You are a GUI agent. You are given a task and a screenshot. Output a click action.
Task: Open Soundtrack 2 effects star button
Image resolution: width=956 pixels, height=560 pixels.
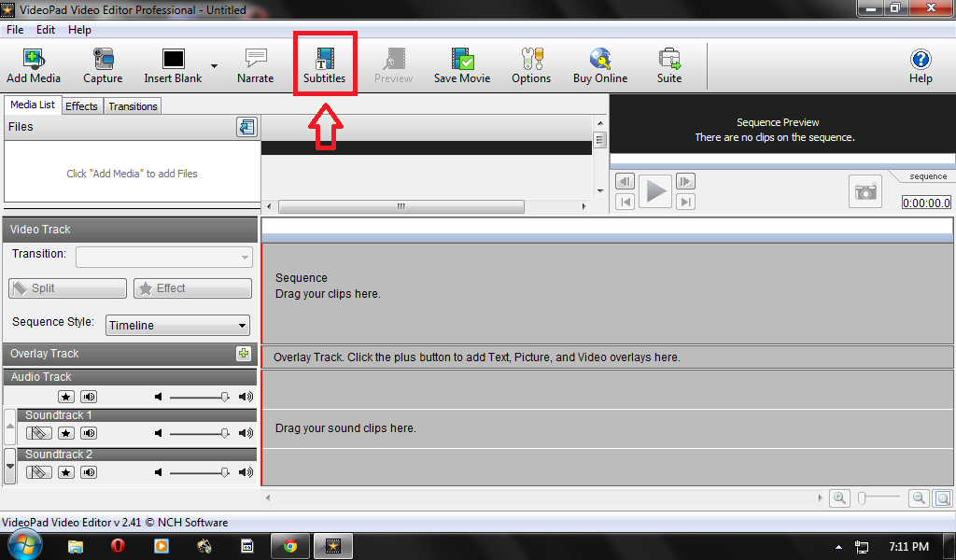66,472
